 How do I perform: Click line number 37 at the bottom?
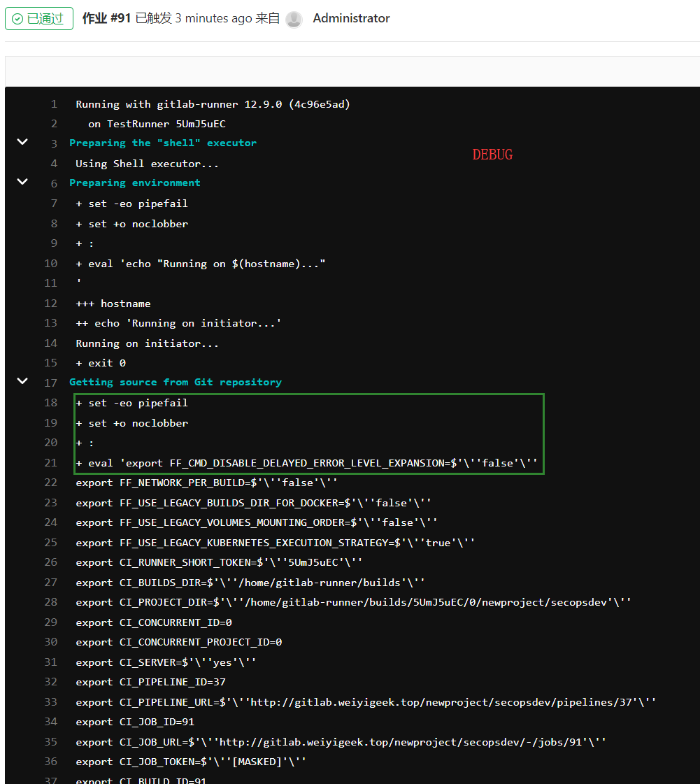[x=50, y=780]
